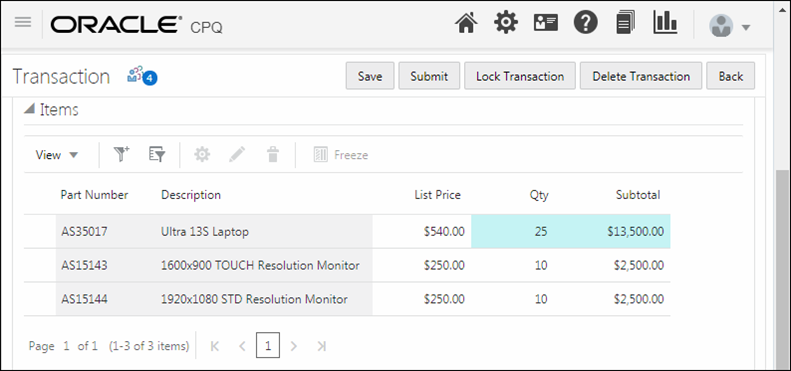This screenshot has width=791, height=371.
Task: Click the vertical scrollbar thumb
Action: (x=782, y=269)
